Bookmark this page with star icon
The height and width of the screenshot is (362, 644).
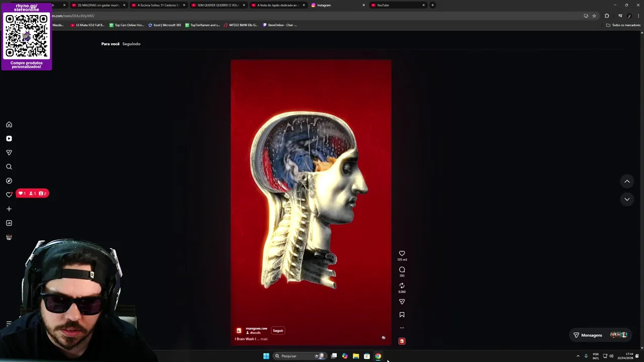point(594,16)
